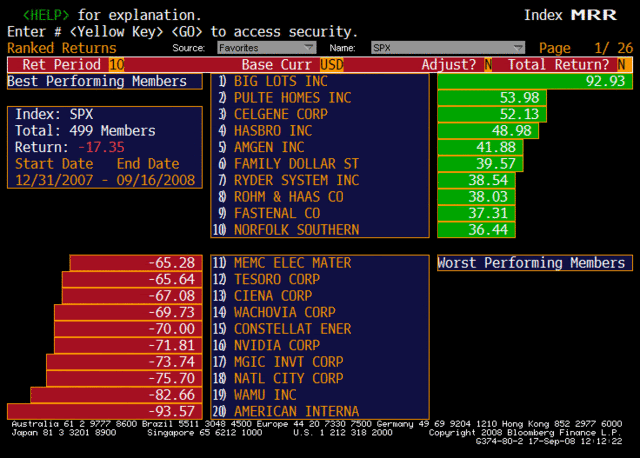The height and width of the screenshot is (458, 640).
Task: Click the Ret Period value field
Action: click(x=115, y=64)
